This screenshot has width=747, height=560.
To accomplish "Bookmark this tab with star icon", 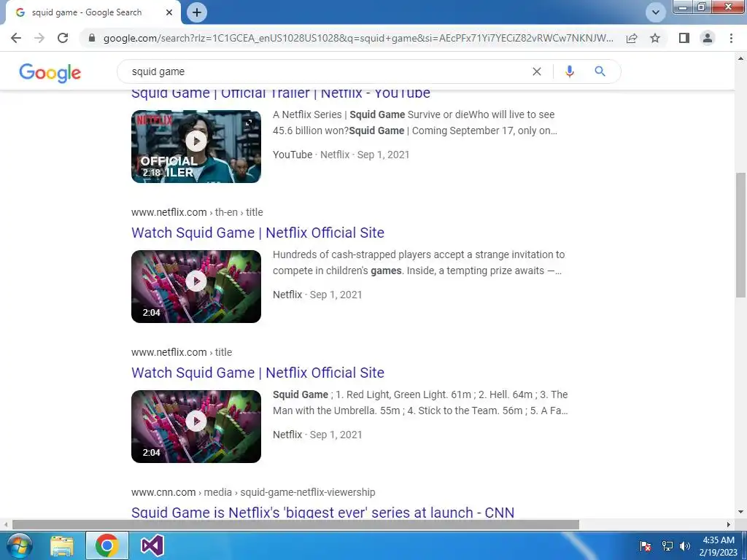I will point(655,38).
